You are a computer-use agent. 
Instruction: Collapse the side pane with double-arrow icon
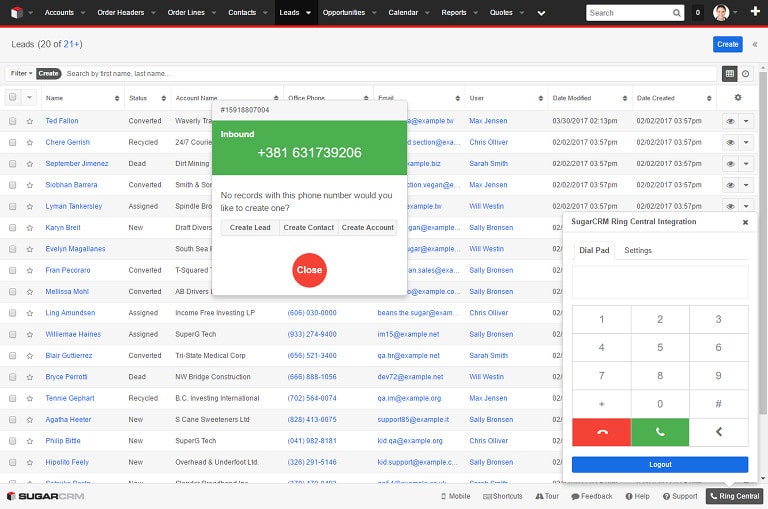[755, 44]
